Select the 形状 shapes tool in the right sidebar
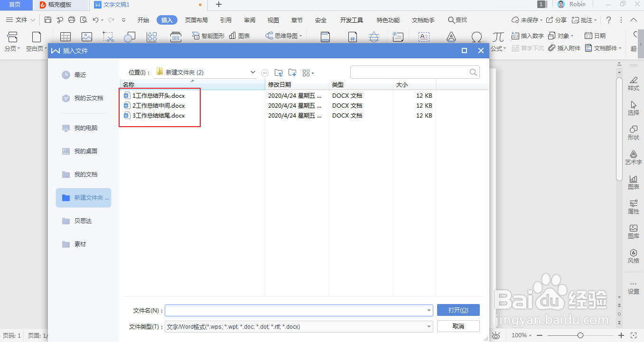 (x=633, y=132)
